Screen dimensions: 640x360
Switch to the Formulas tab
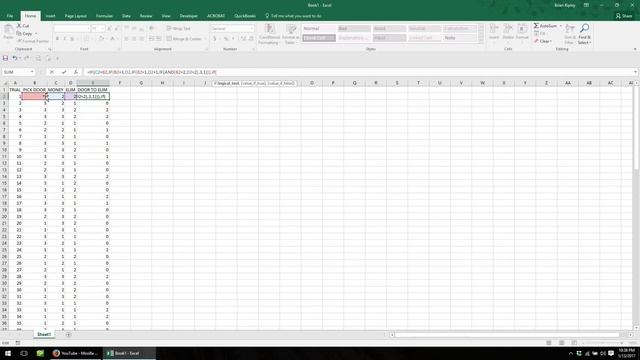click(x=104, y=16)
